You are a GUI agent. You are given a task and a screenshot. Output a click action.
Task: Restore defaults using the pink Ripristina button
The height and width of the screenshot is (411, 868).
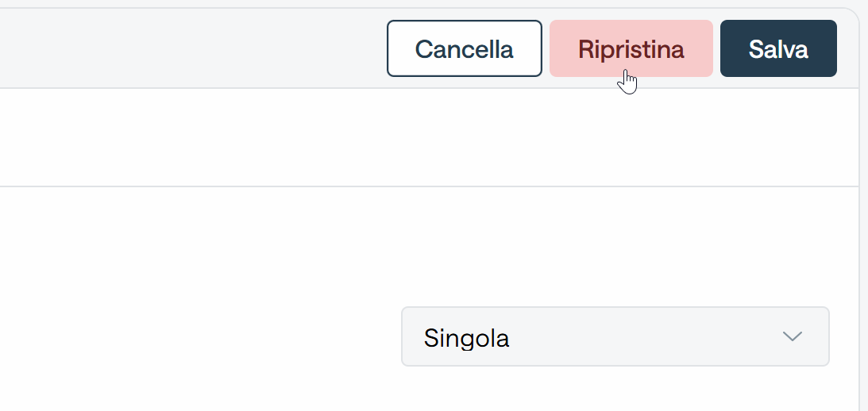coord(631,48)
